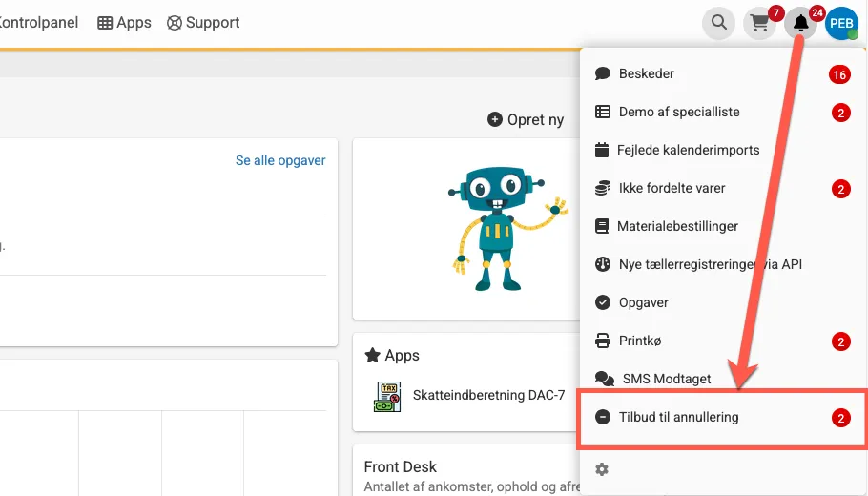Follow the Se alle opgaver link
The height and width of the screenshot is (496, 868).
[x=280, y=160]
